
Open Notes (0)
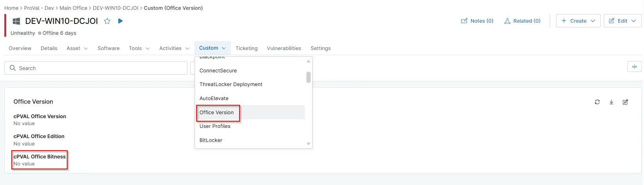pos(477,21)
